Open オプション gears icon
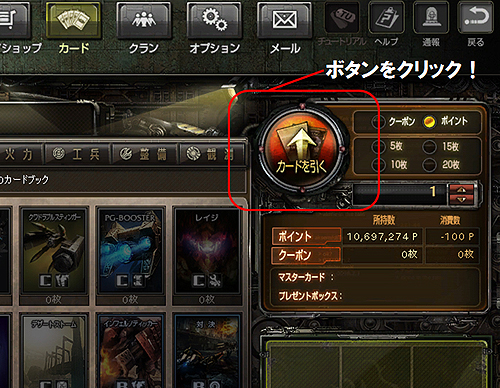Viewport: 500px width, 388px height. pos(214,19)
